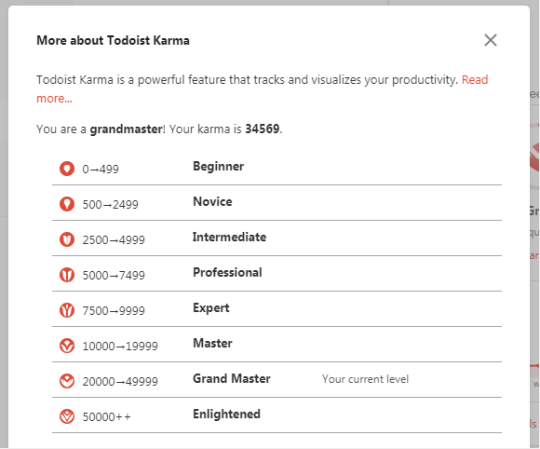Click the Enlightened level karma icon
The image size is (540, 449).
[67, 417]
